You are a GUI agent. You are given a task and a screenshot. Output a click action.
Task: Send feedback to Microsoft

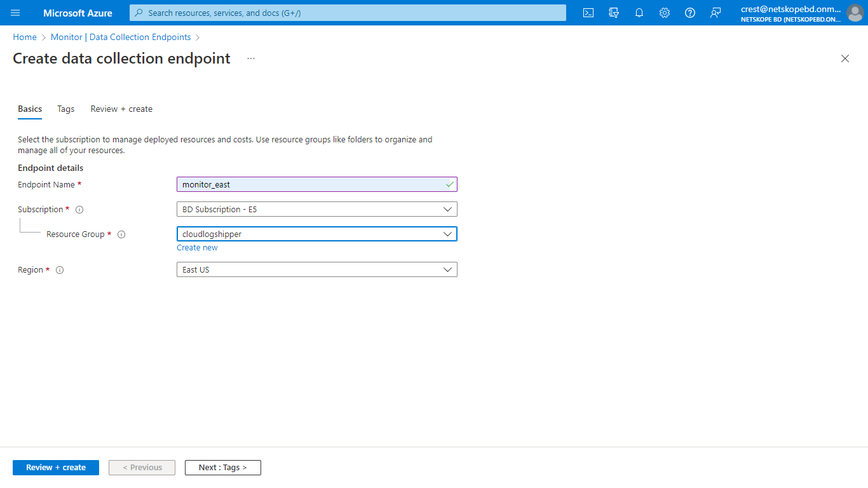tap(715, 13)
